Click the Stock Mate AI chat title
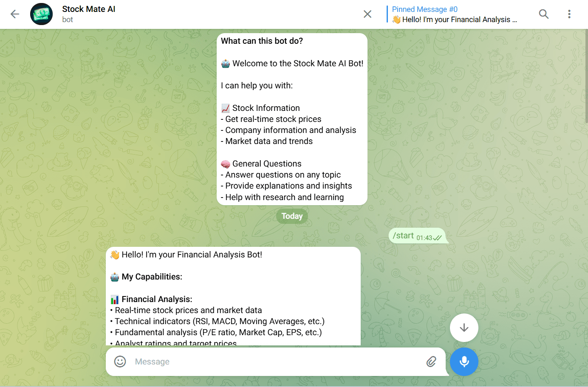The height and width of the screenshot is (387, 588). click(x=88, y=8)
